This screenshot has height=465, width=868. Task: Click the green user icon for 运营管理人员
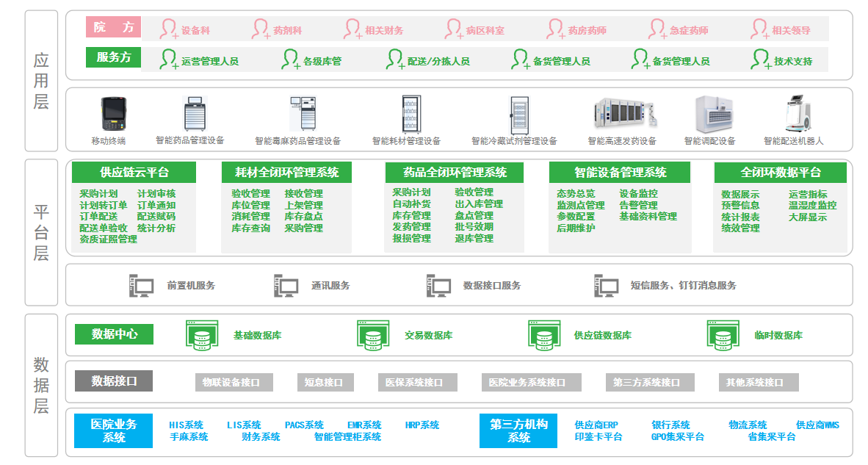pos(169,60)
